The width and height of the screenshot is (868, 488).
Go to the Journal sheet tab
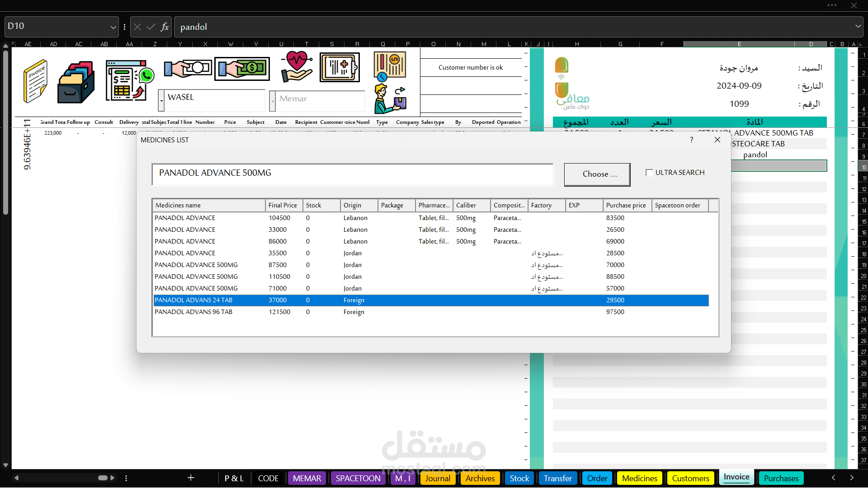point(438,479)
